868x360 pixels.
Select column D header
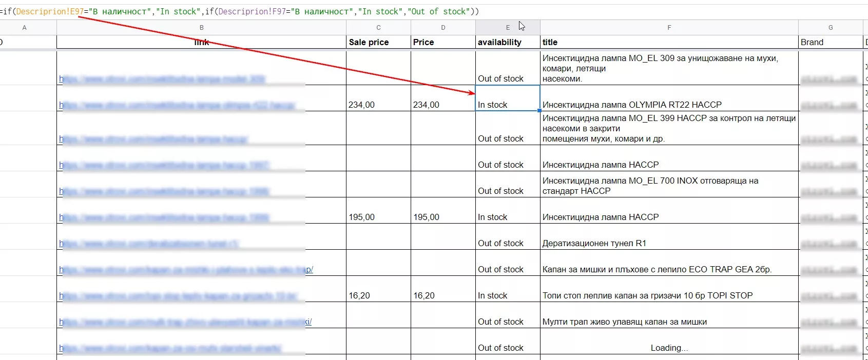[443, 28]
